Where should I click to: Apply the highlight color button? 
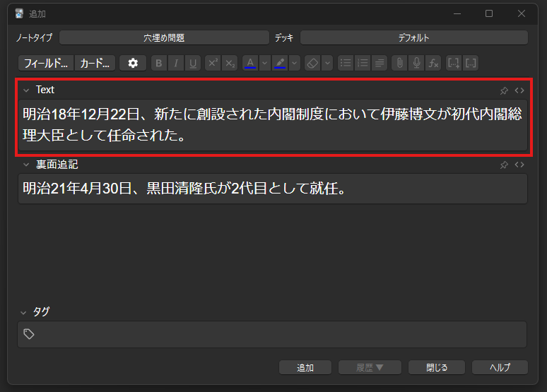click(x=280, y=63)
